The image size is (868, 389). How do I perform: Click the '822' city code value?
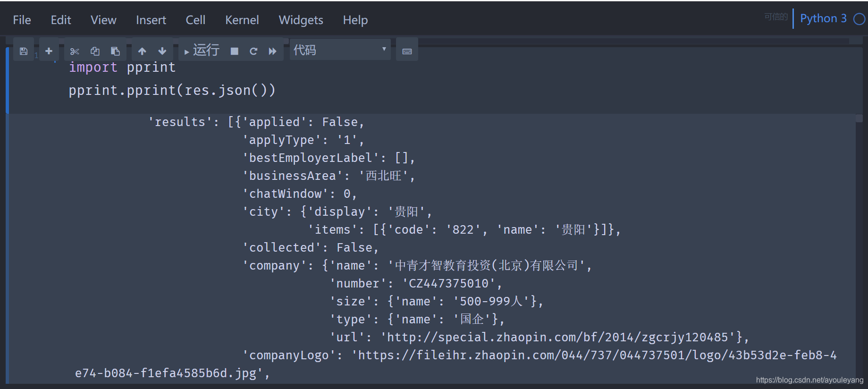463,229
